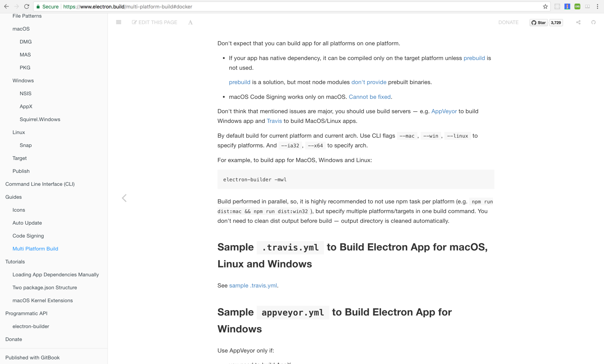Image resolution: width=604 pixels, height=364 pixels.
Task: Click the browser reload icon
Action: (26, 6)
